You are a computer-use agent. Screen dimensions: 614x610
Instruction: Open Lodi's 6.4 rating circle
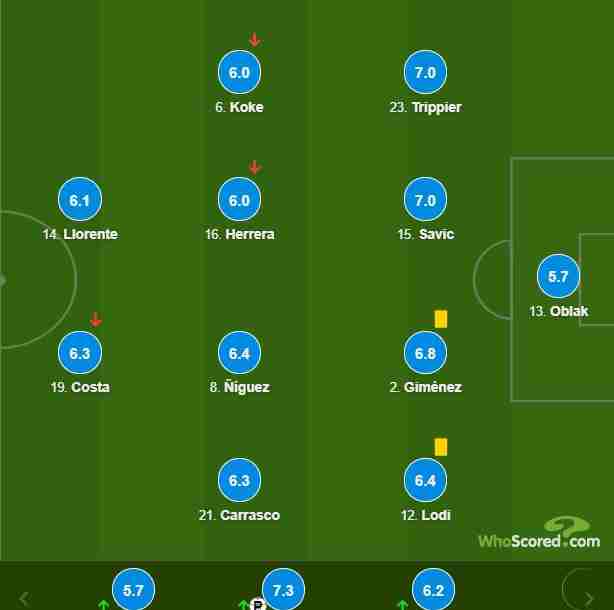(x=425, y=480)
